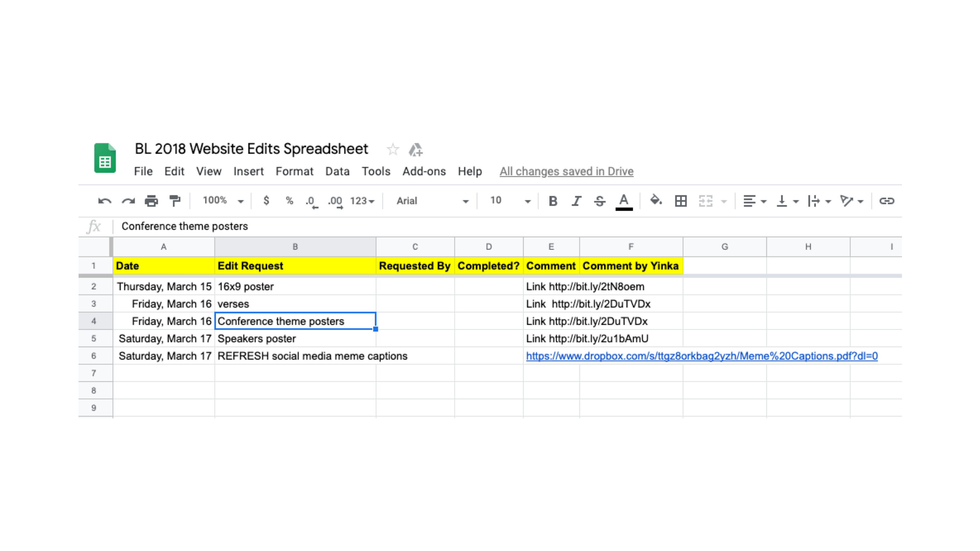
Task: Select the Completed? header cell
Action: click(x=489, y=266)
